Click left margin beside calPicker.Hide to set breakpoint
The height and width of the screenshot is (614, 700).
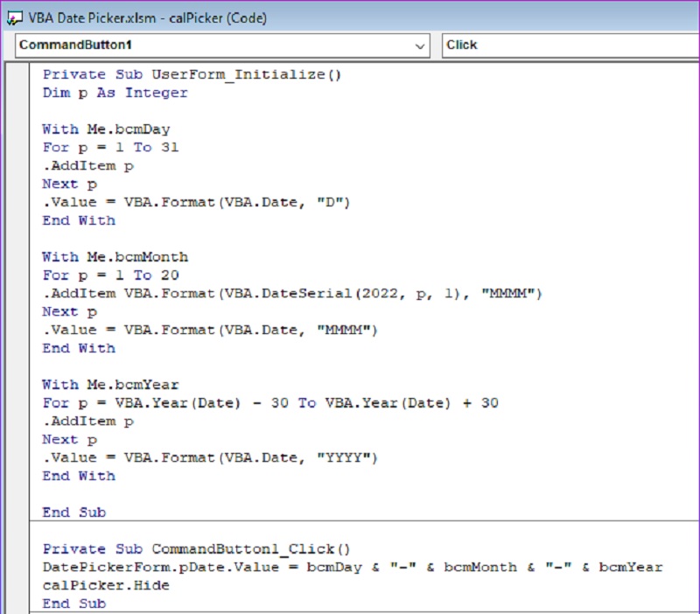[x=17, y=586]
